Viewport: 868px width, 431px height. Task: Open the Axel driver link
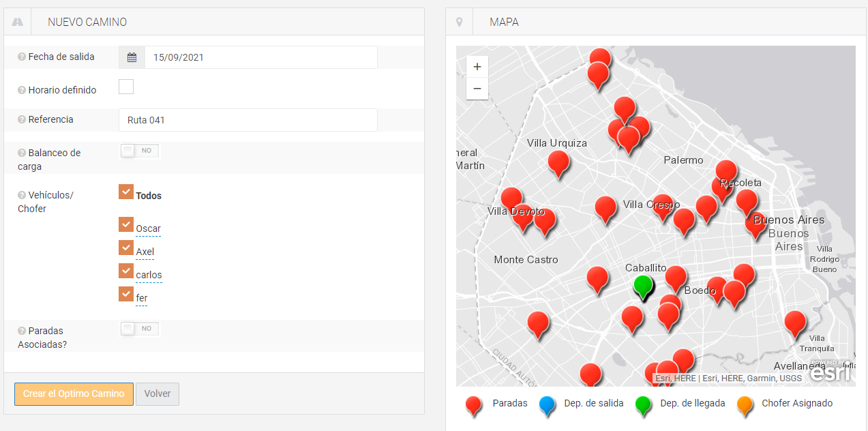[145, 252]
